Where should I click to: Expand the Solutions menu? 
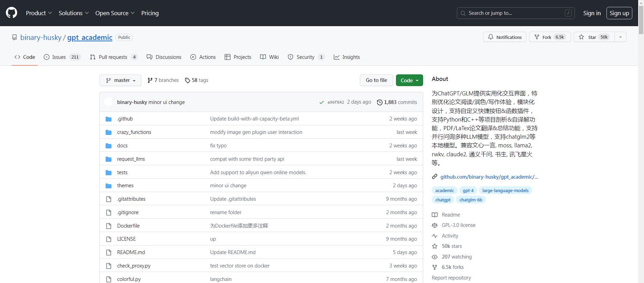(x=74, y=13)
